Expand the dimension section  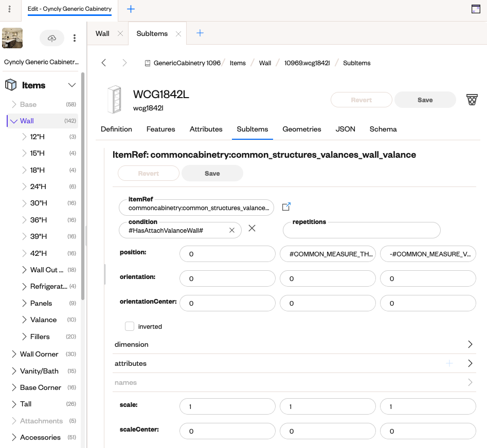470,344
